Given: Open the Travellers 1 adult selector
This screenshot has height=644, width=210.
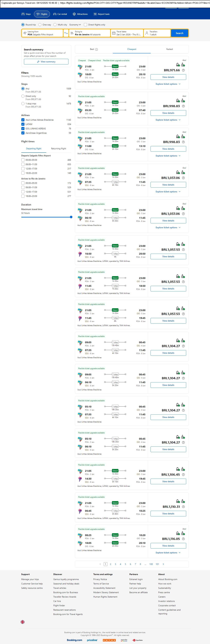Looking at the screenshot, I should click(x=157, y=33).
